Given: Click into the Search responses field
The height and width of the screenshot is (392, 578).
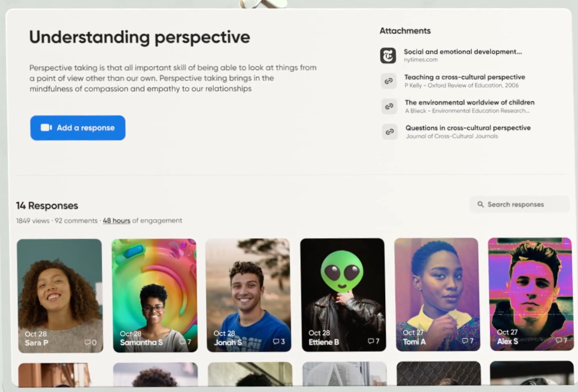Looking at the screenshot, I should click(519, 204).
